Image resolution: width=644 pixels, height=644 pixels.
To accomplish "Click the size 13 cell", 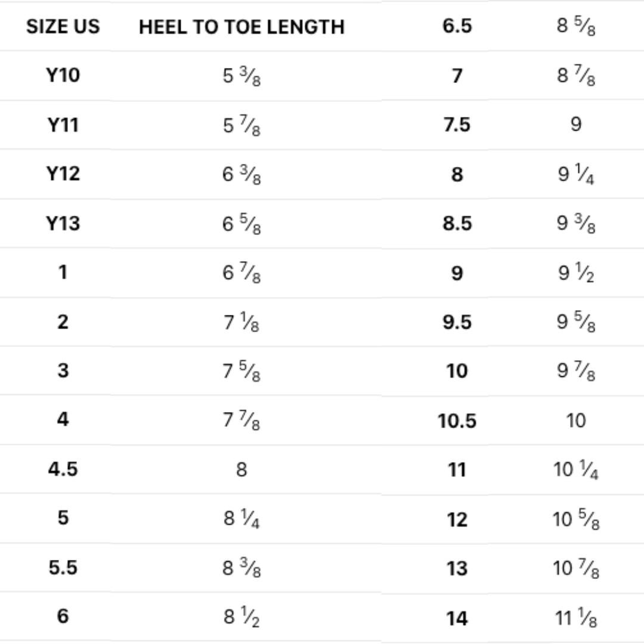I will pyautogui.click(x=457, y=569).
